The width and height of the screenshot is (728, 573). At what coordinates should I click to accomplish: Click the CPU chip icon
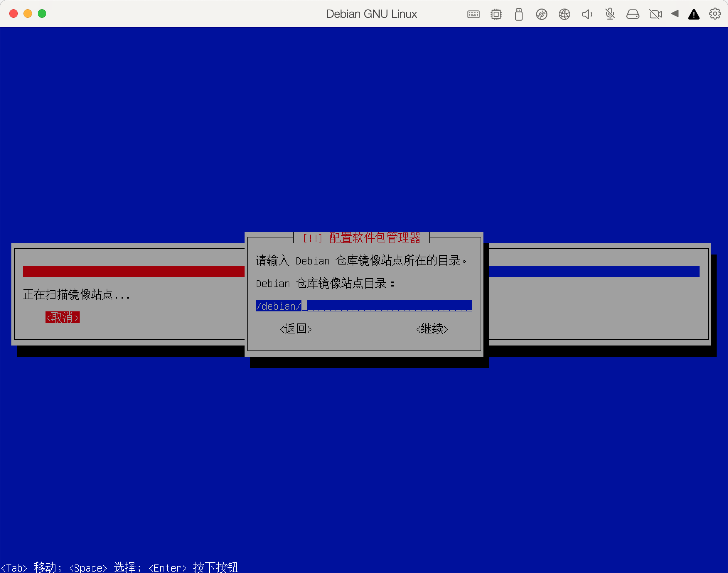click(496, 14)
